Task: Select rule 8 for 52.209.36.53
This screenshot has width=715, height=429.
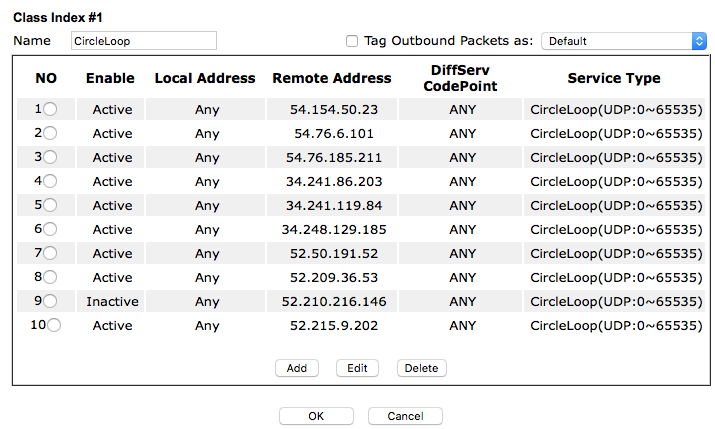Action: coord(50,277)
